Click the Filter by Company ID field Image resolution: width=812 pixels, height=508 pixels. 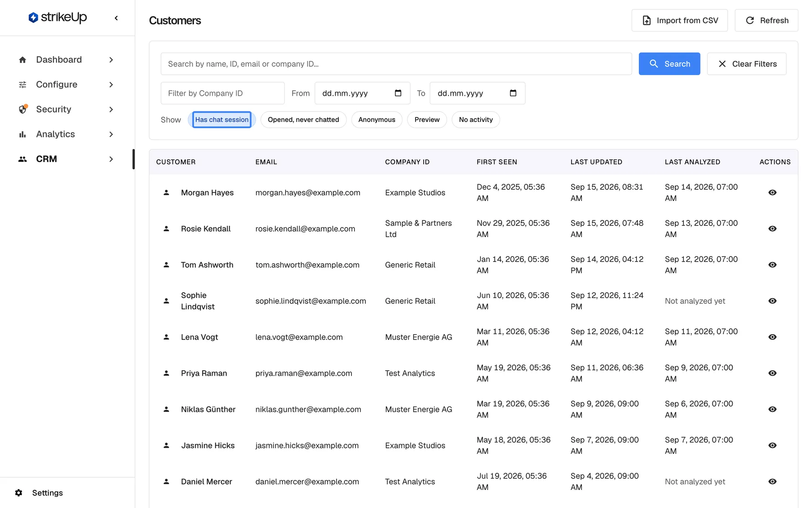[222, 93]
